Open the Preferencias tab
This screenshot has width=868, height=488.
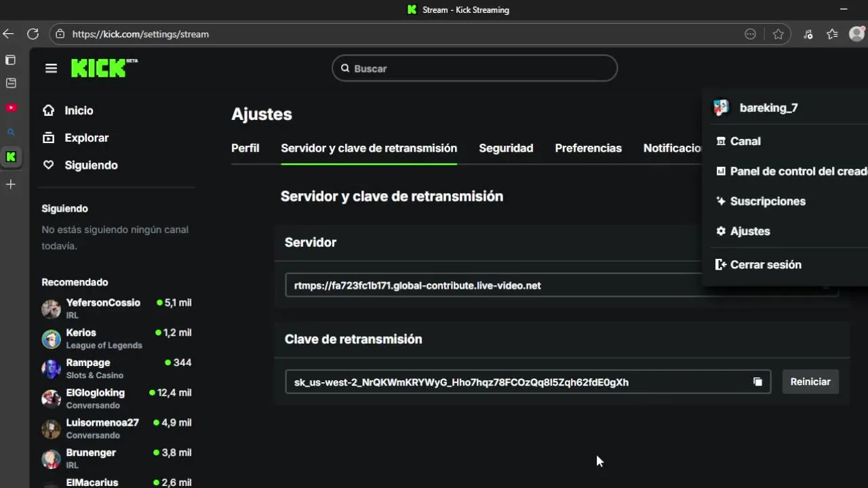[588, 148]
